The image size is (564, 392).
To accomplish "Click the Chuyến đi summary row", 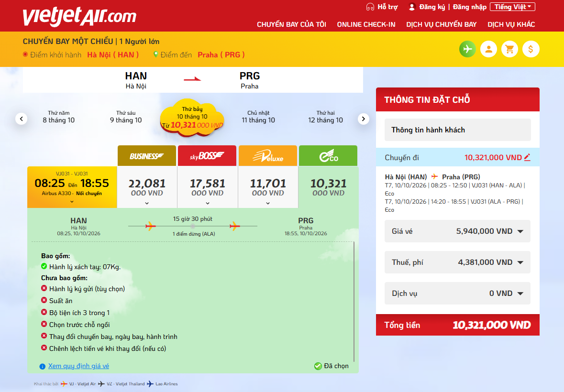I will point(457,157).
